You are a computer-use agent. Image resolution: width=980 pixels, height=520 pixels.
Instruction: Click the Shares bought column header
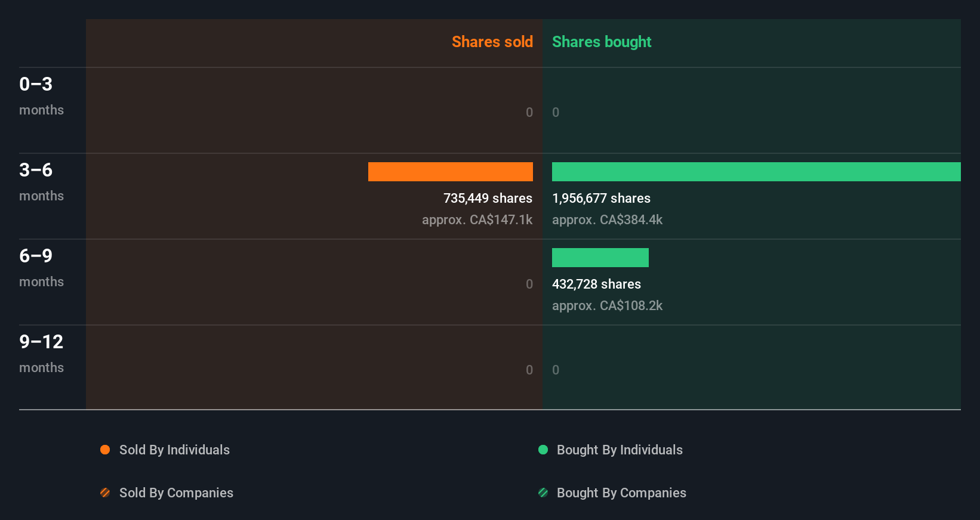point(602,42)
